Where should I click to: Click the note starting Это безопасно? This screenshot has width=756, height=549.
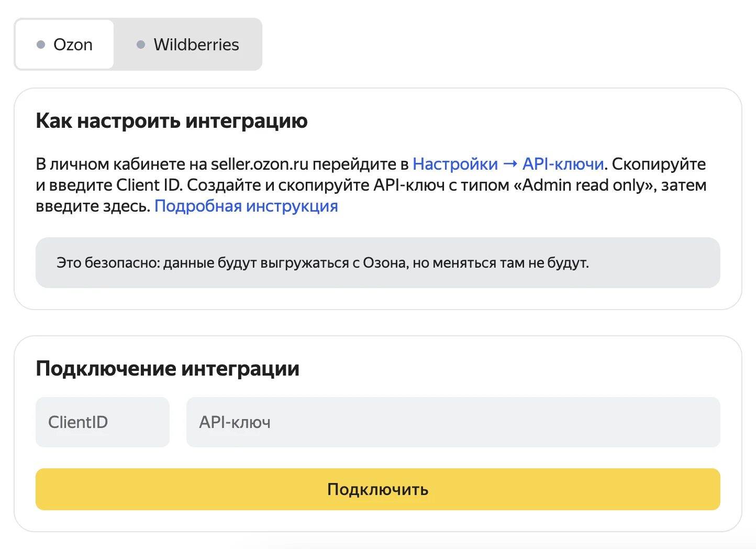click(378, 262)
